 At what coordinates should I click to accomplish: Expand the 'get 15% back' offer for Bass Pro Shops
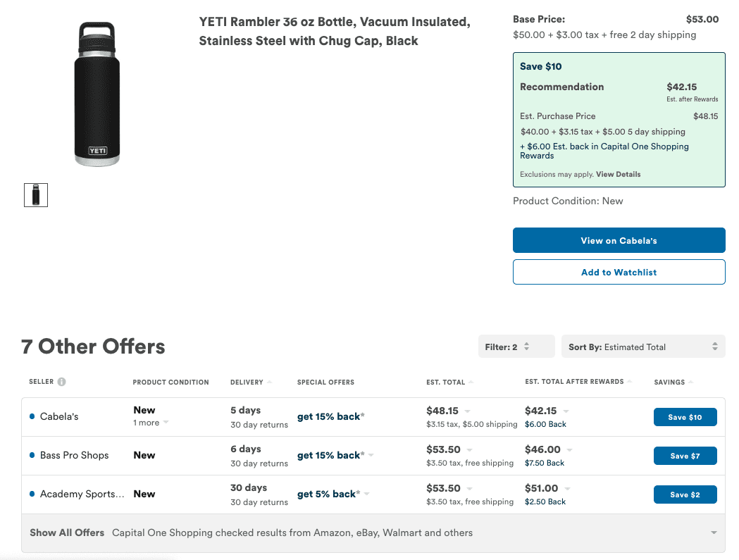point(370,454)
